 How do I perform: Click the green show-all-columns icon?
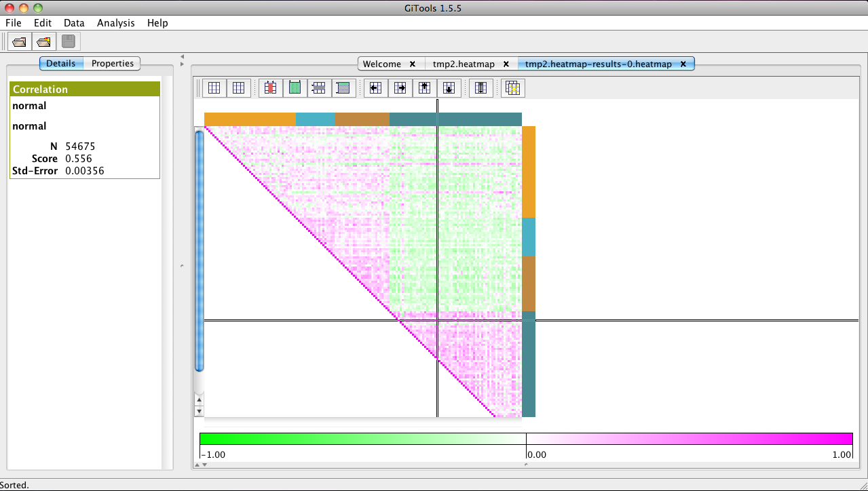[295, 87]
